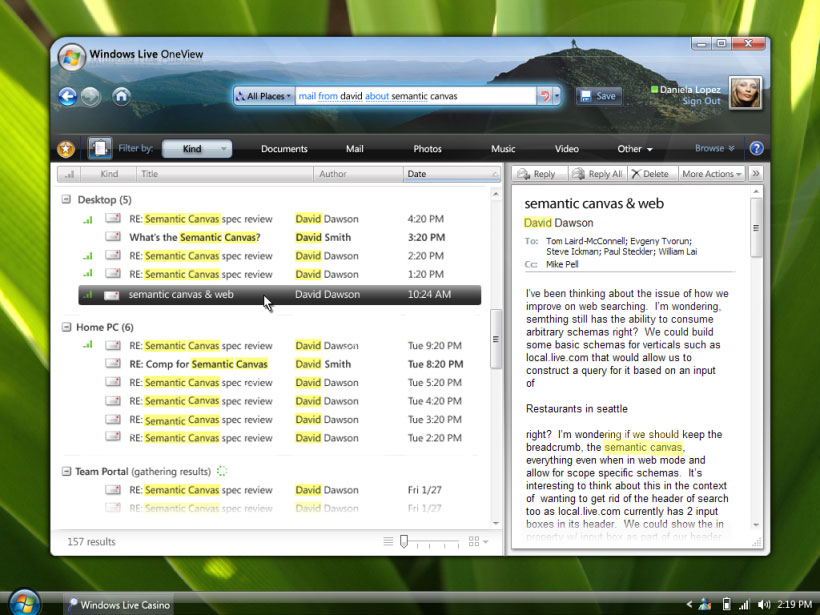Image resolution: width=820 pixels, height=615 pixels.
Task: Click the Sign Out link
Action: pyautogui.click(x=701, y=101)
